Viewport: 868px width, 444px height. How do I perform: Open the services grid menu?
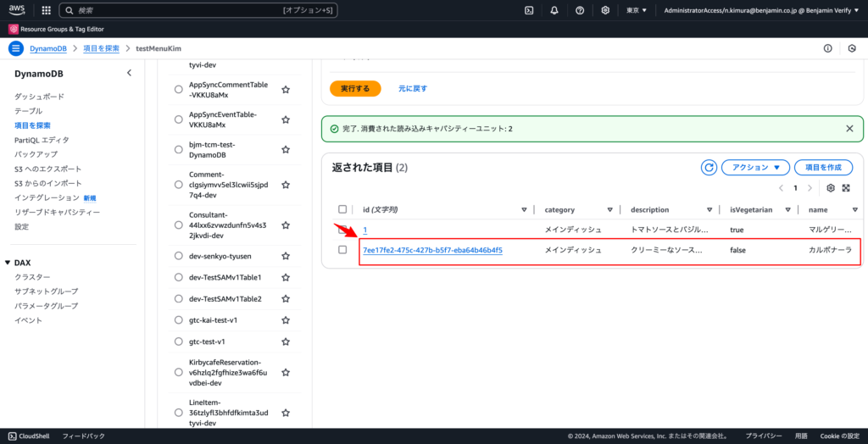click(47, 10)
